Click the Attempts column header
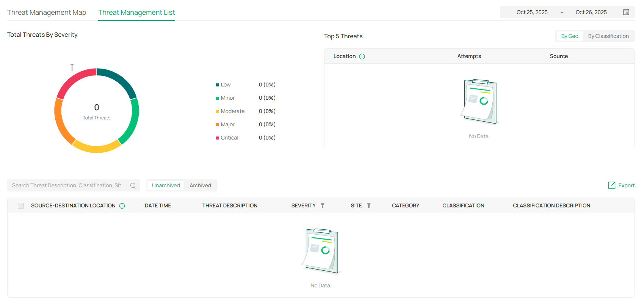The width and height of the screenshot is (644, 298). 469,56
